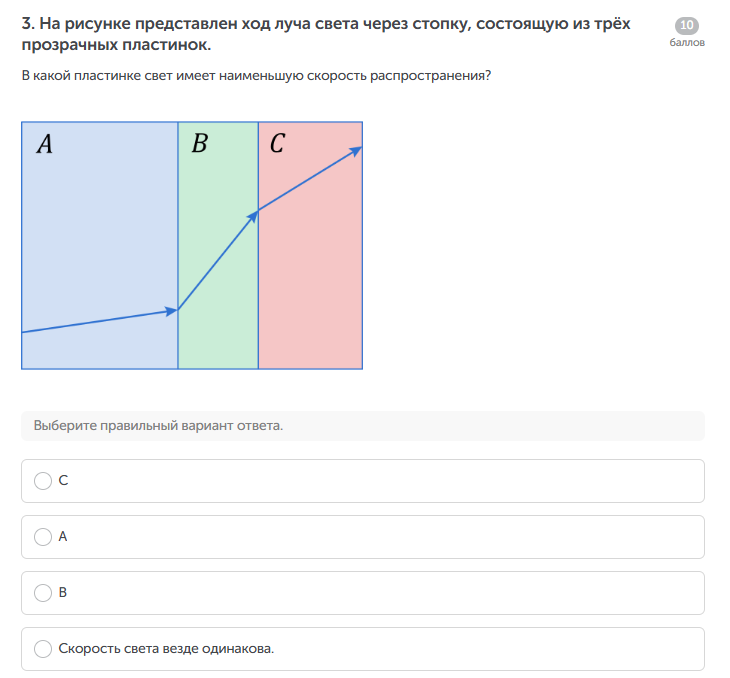Click the light ray segment inside plate B

[216, 262]
